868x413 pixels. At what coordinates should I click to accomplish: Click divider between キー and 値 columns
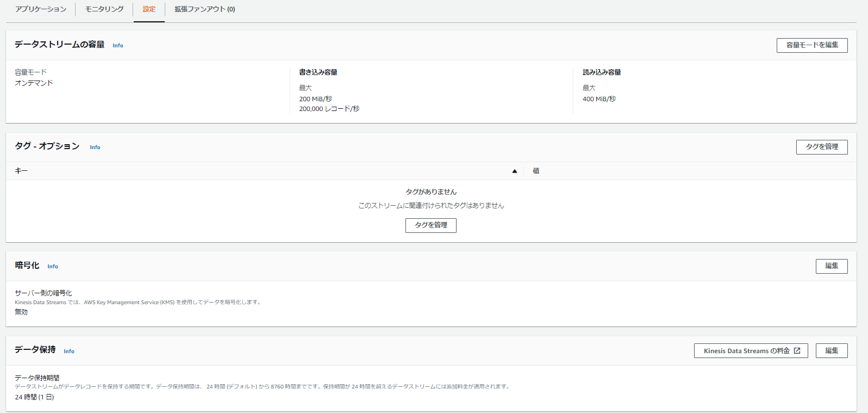coord(523,171)
